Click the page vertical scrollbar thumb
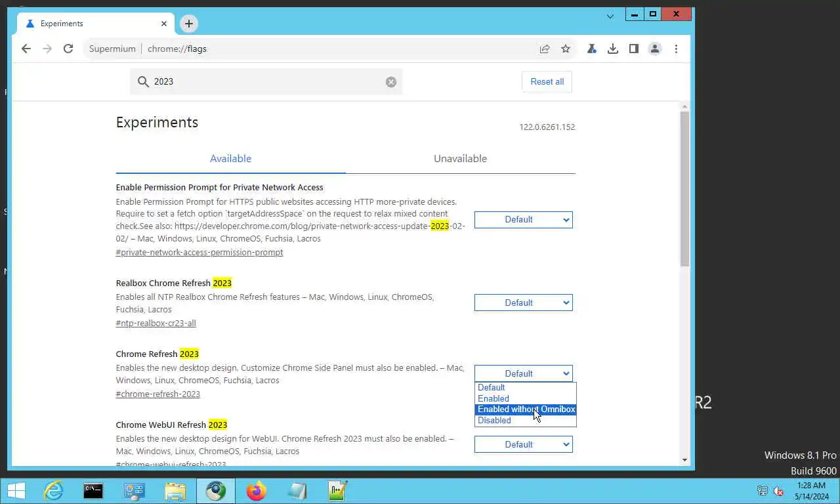 click(x=684, y=189)
